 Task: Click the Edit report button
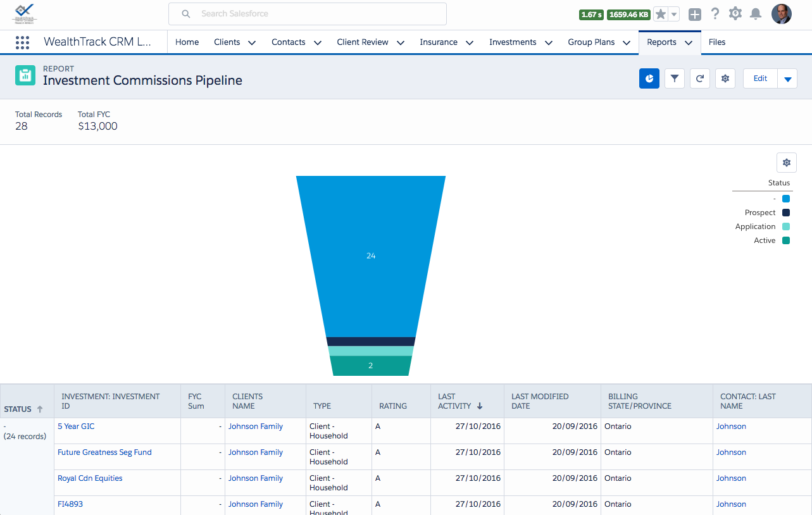coord(760,78)
